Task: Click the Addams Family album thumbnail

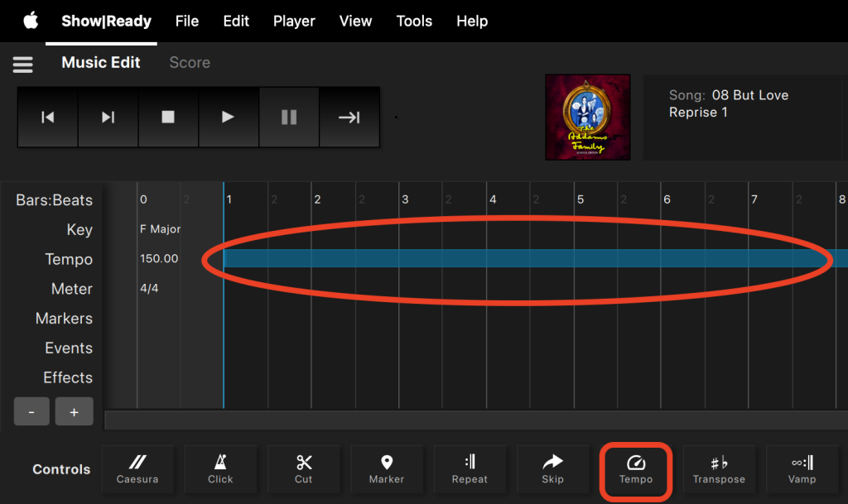Action: coord(587,118)
